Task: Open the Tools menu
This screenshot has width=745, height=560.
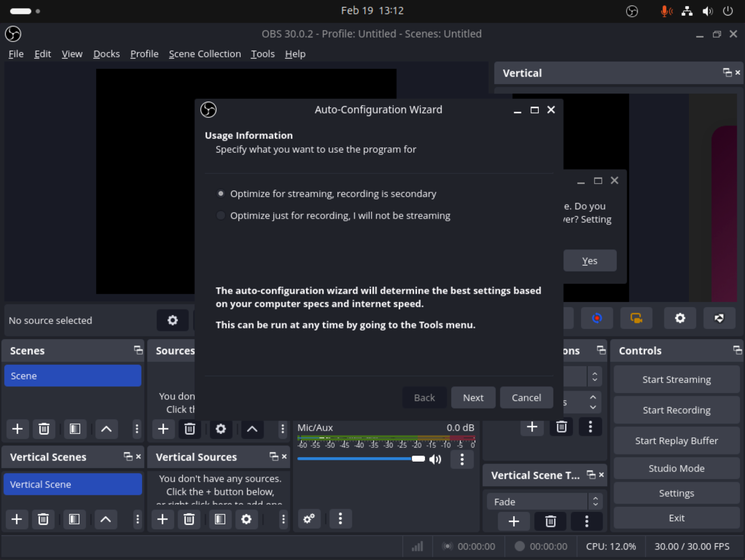Action: coord(262,54)
